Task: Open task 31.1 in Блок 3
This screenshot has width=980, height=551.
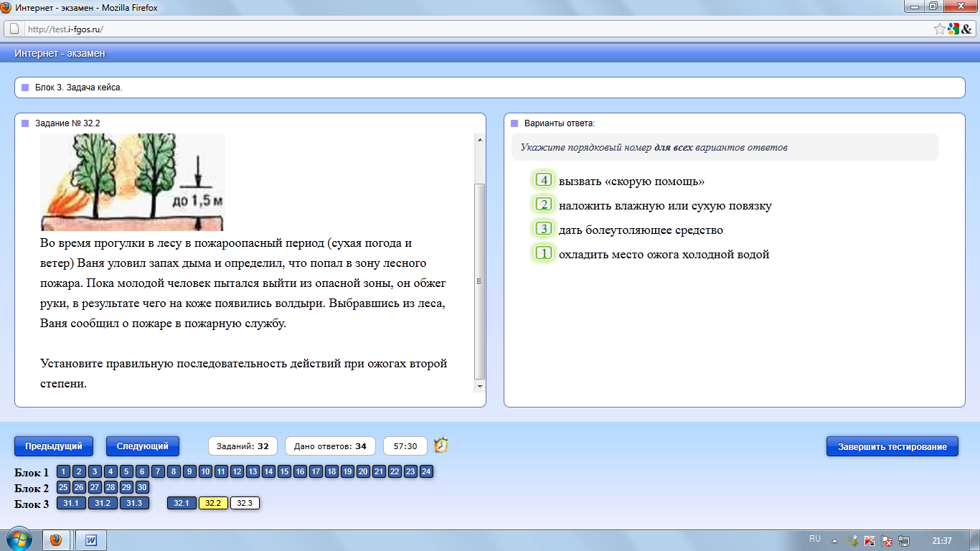Action: (71, 503)
